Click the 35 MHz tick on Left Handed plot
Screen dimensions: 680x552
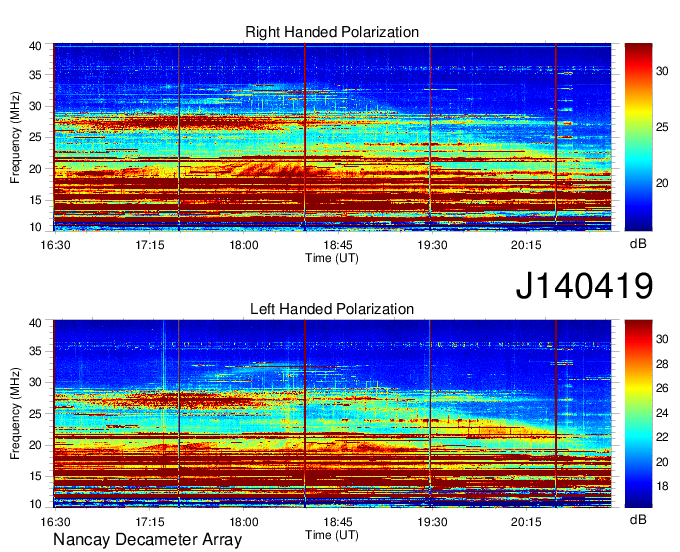point(36,351)
